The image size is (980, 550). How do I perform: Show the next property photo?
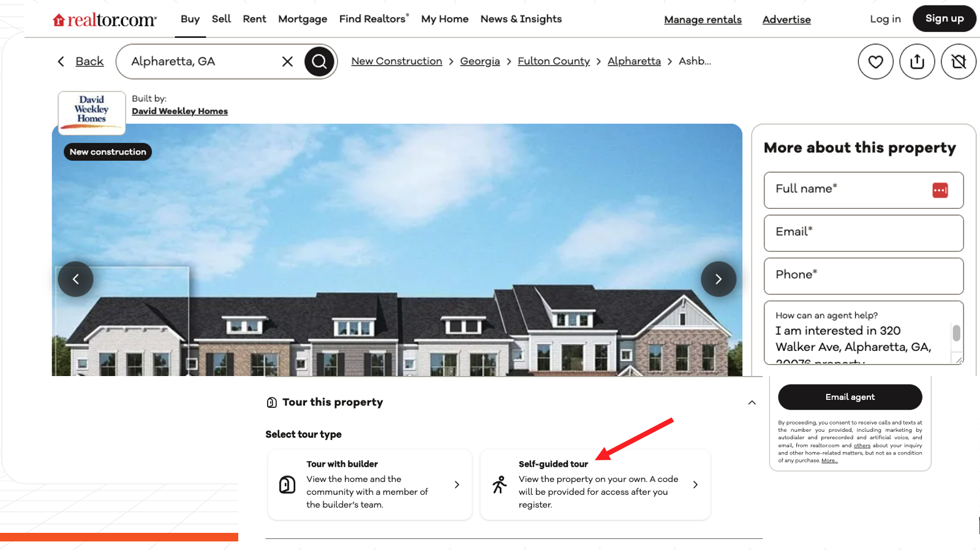718,279
